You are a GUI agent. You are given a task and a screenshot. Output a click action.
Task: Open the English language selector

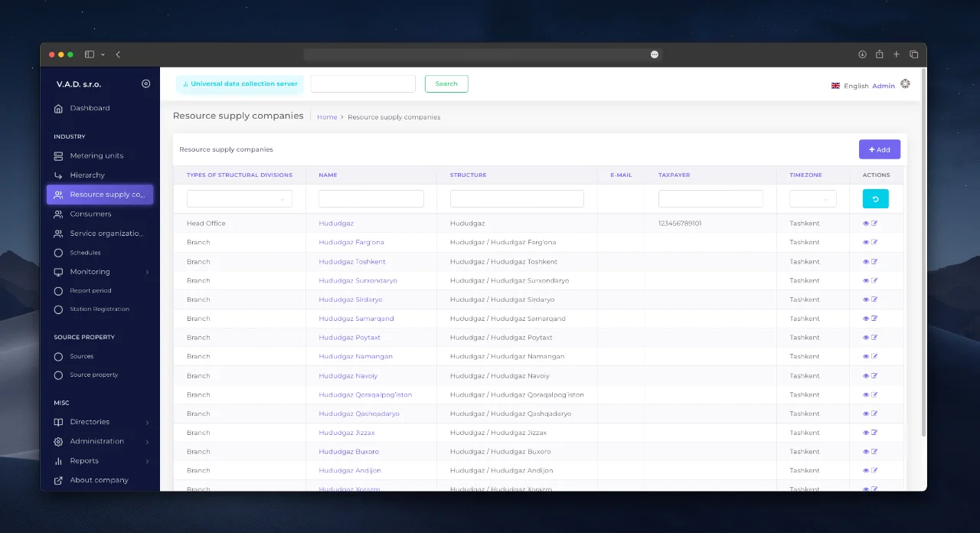[x=856, y=86]
